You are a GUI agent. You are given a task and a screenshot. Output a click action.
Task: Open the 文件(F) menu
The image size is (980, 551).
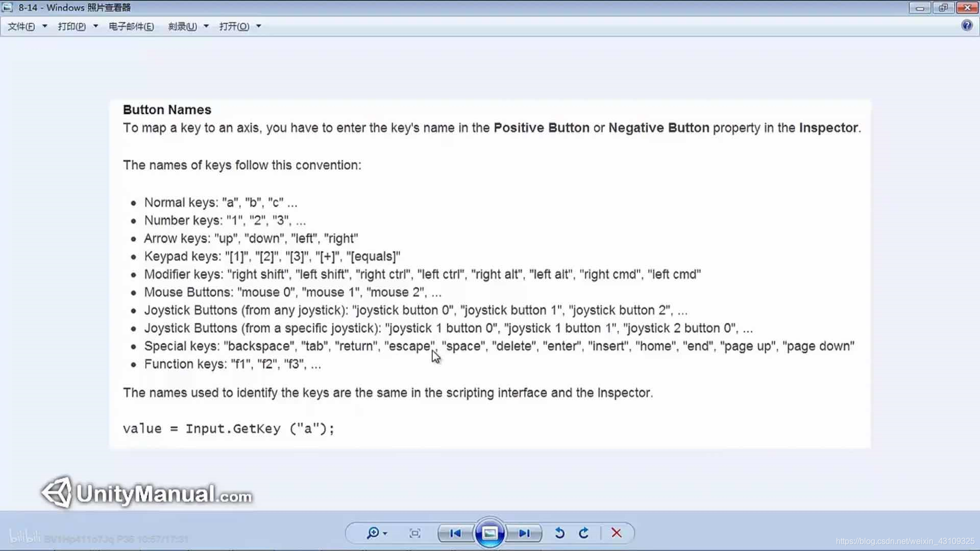point(21,27)
